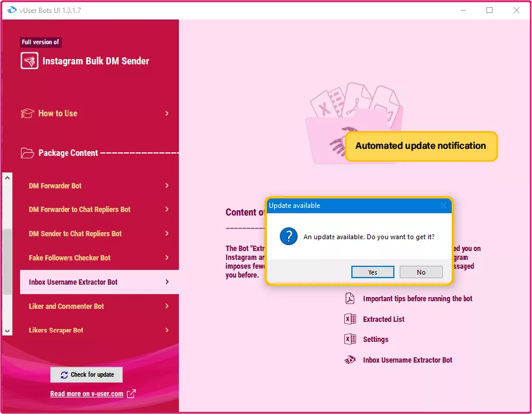The height and width of the screenshot is (414, 532).
Task: Expand Liker and Commenter Bot chevron
Action: pyautogui.click(x=167, y=306)
